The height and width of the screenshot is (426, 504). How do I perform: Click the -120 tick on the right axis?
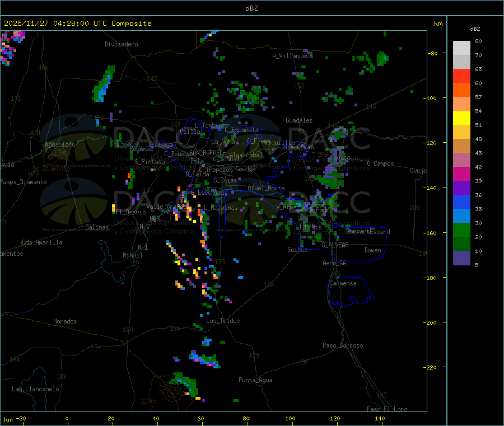(x=432, y=143)
